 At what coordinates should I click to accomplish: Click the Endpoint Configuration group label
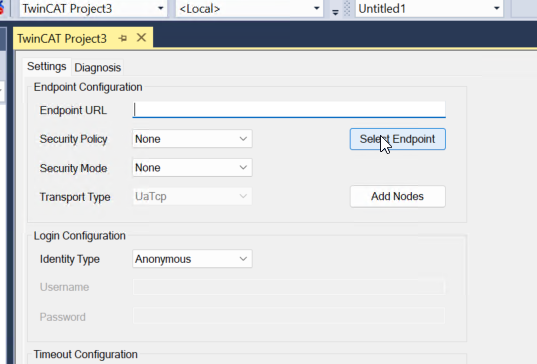click(88, 87)
